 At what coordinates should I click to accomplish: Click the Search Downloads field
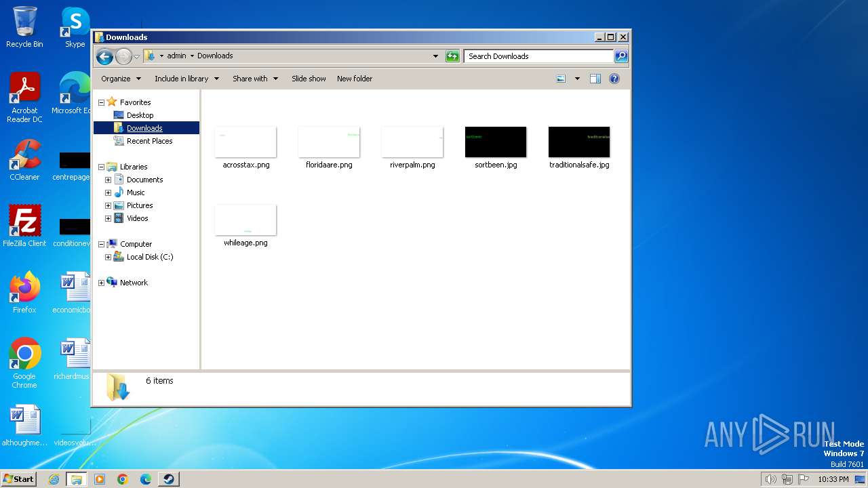coord(539,56)
